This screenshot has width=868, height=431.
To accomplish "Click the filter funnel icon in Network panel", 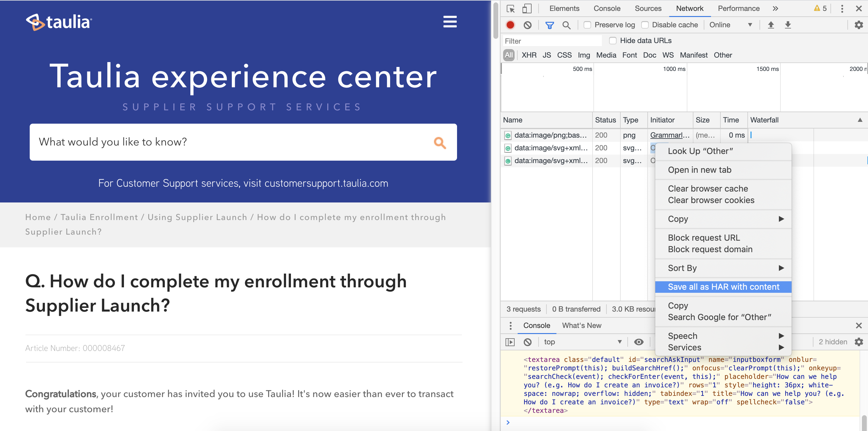I will coord(549,25).
